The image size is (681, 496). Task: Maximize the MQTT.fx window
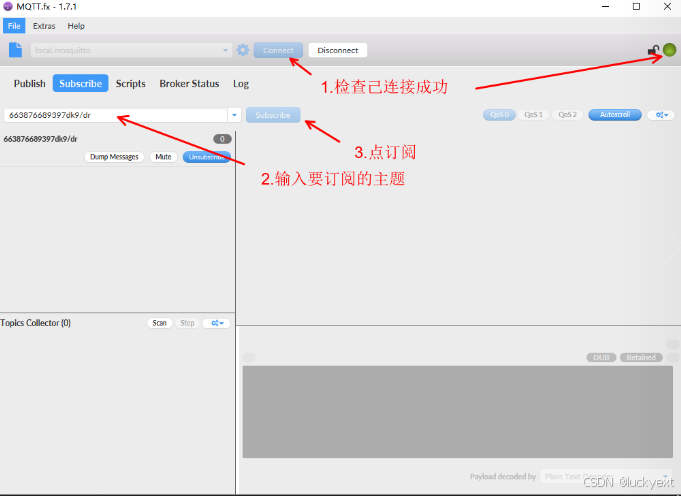click(x=636, y=7)
